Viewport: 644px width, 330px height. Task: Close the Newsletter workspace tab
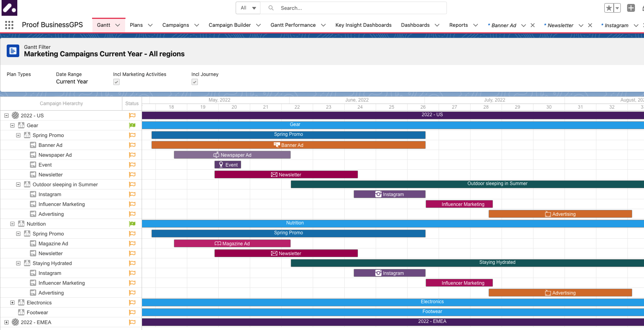pos(590,25)
